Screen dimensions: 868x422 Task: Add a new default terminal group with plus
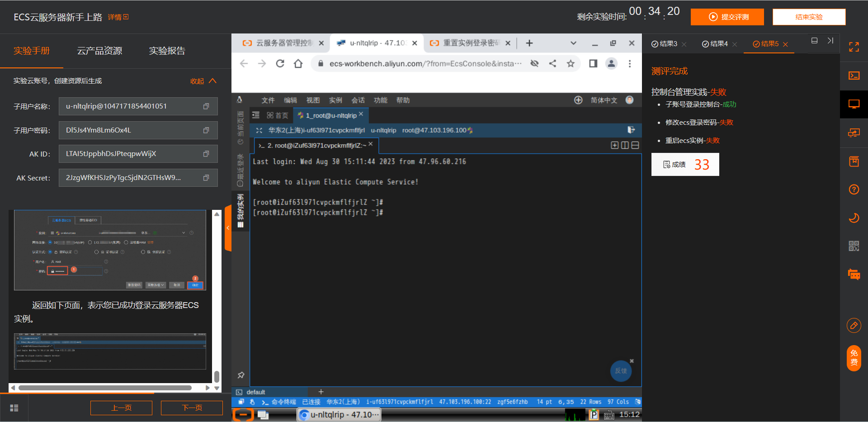coord(321,392)
